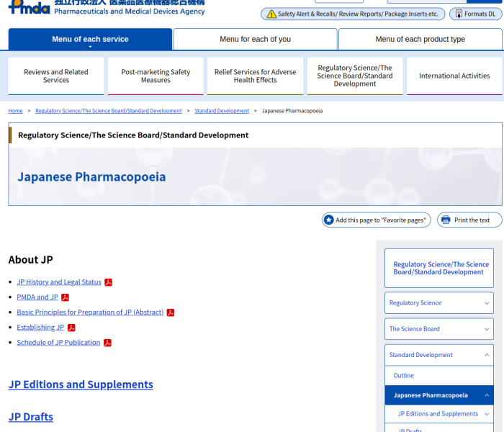
Task: Open the Outline item in sidebar
Action: click(404, 376)
